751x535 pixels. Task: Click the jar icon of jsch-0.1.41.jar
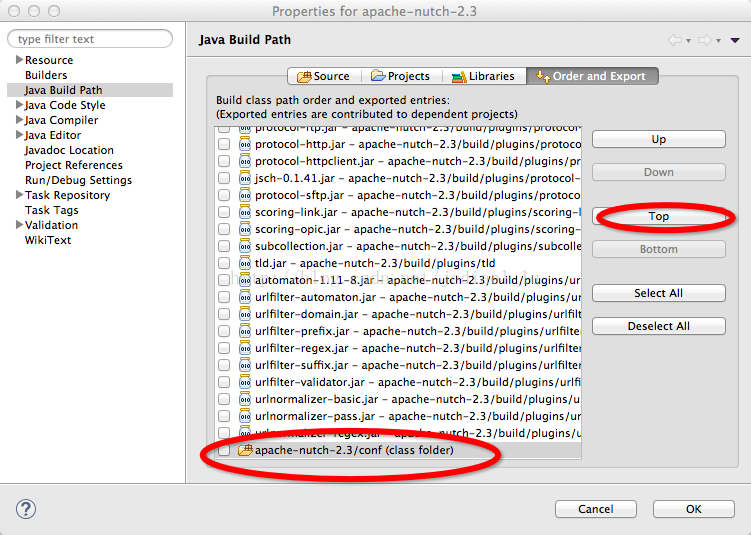(x=245, y=178)
